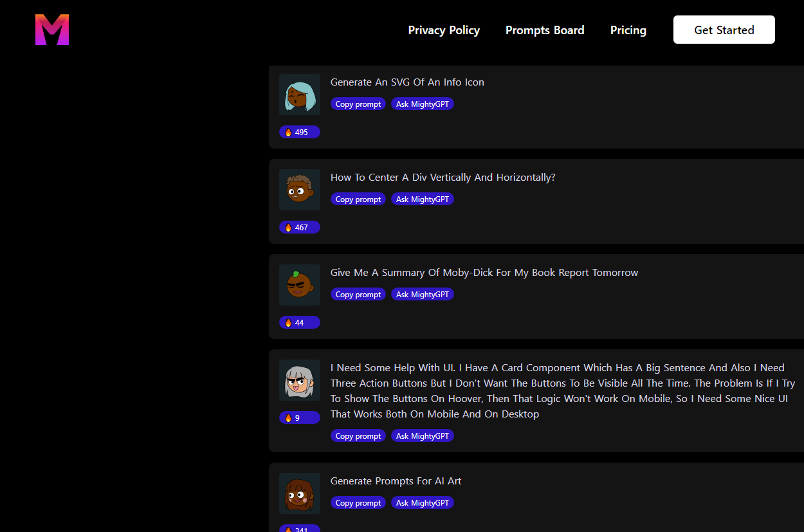The image size is (804, 532).
Task: Click the Get Started button
Action: [724, 30]
